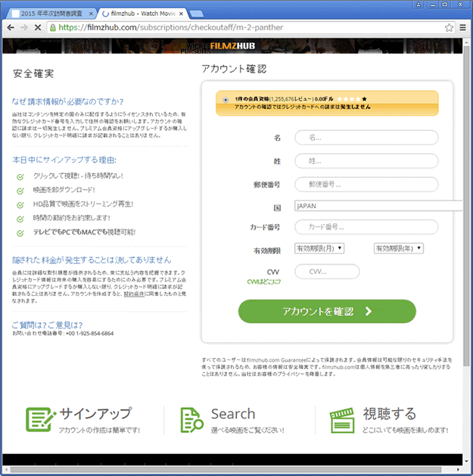Switch to the filmzhub - Watch Movie tab

pos(143,14)
